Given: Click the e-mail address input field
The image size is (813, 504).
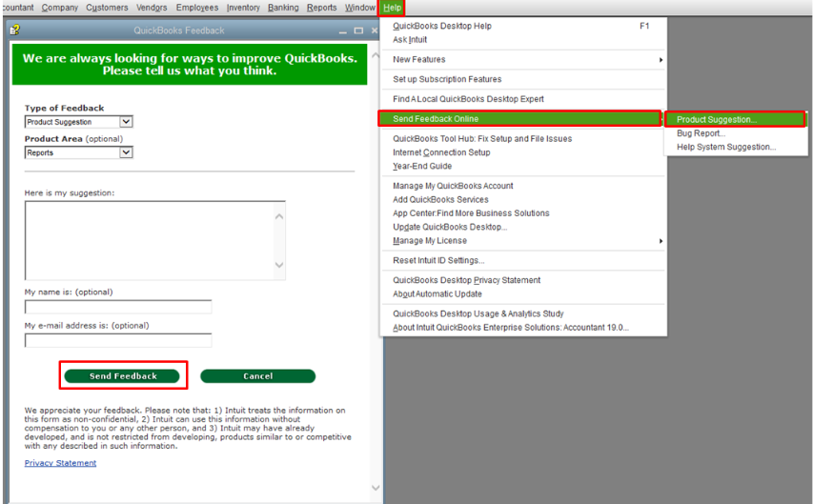Looking at the screenshot, I should pyautogui.click(x=118, y=341).
